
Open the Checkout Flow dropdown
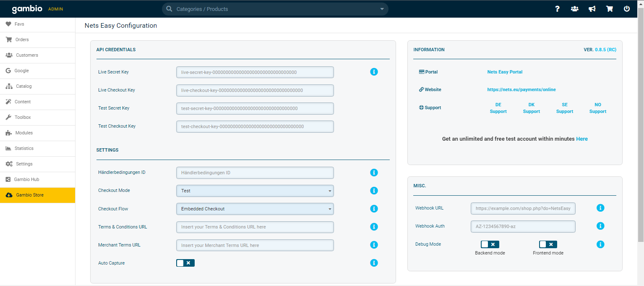coord(255,209)
